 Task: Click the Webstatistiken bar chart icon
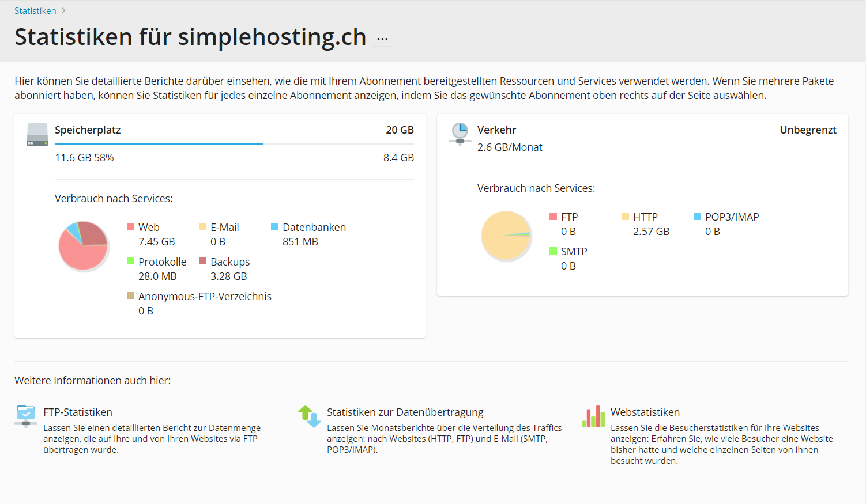coord(593,416)
